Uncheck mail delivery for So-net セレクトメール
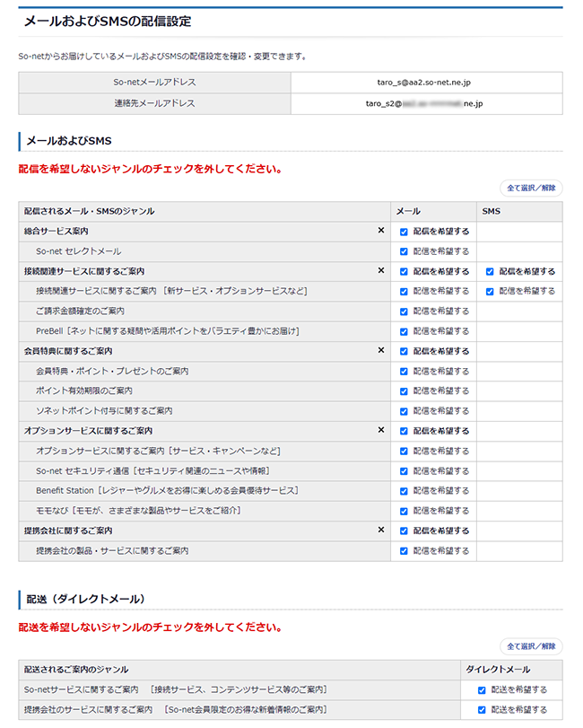Image resolution: width=583 pixels, height=728 pixels. [x=404, y=251]
